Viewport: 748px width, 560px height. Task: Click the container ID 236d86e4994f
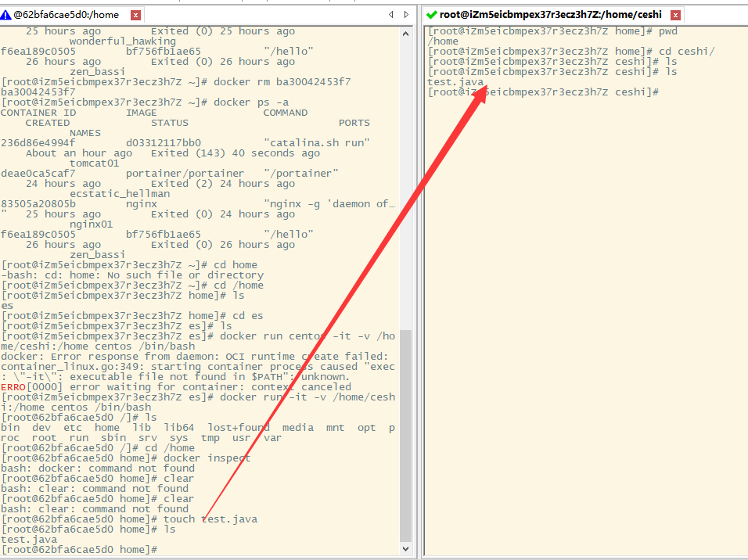pos(38,142)
